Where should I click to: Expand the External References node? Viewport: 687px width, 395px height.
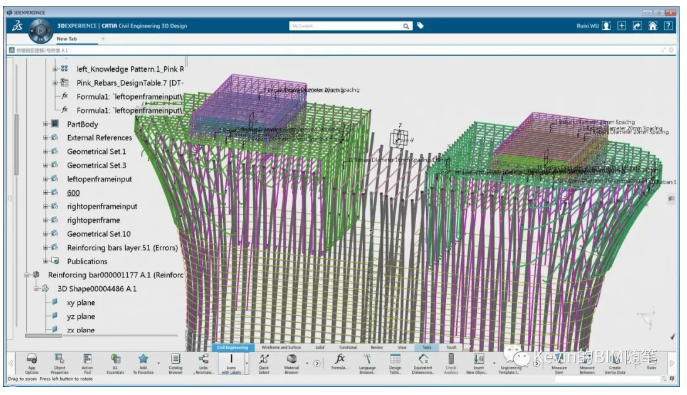(x=45, y=138)
